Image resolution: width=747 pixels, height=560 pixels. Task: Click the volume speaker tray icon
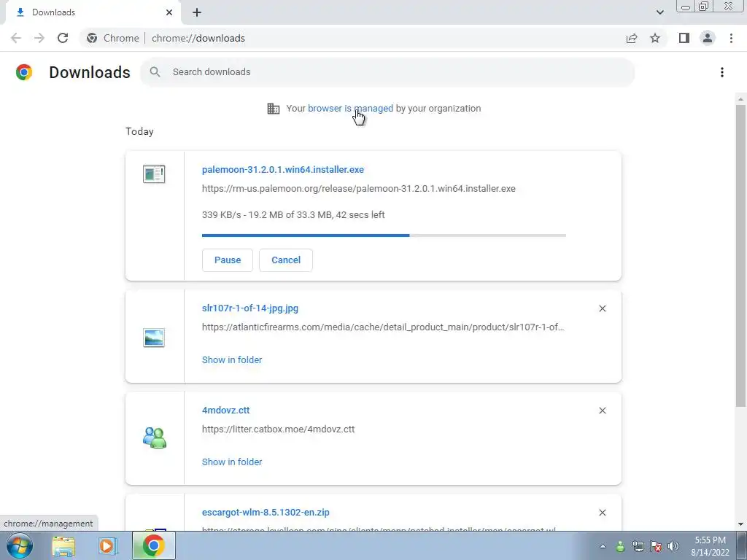click(x=673, y=546)
